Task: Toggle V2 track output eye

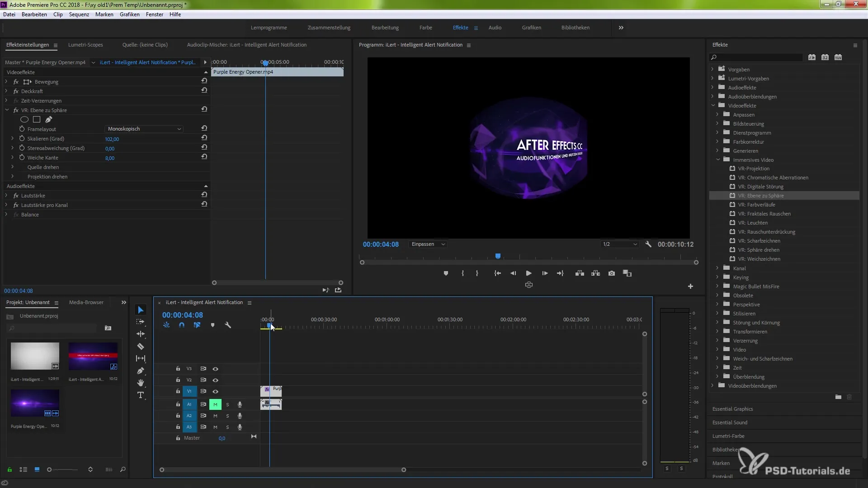Action: click(216, 380)
